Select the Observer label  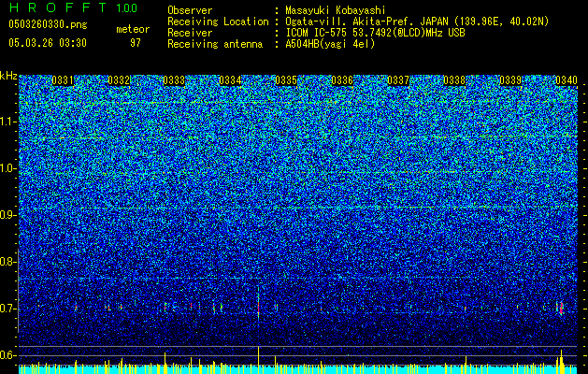tap(190, 10)
